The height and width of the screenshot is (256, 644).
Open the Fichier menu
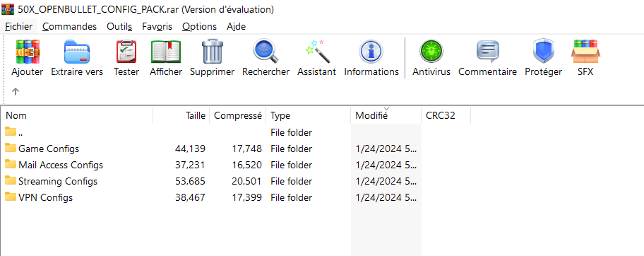(19, 26)
